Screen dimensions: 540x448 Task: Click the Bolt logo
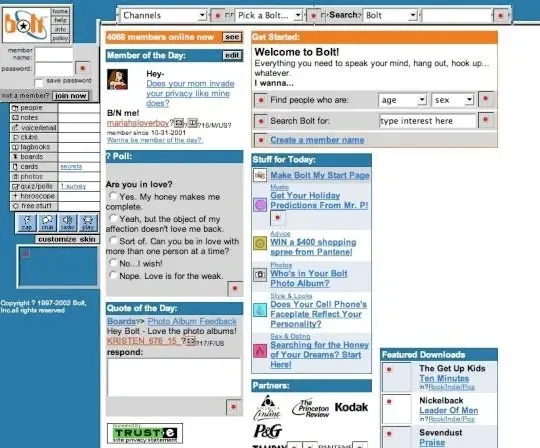(26, 25)
